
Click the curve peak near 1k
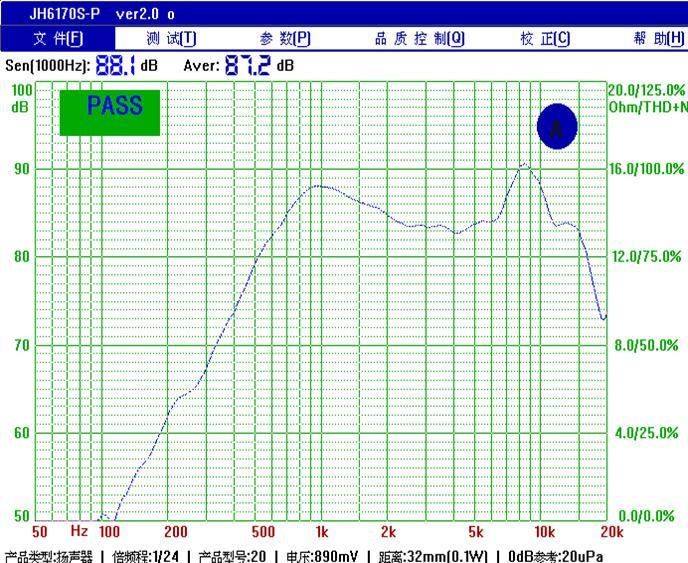[x=319, y=186]
